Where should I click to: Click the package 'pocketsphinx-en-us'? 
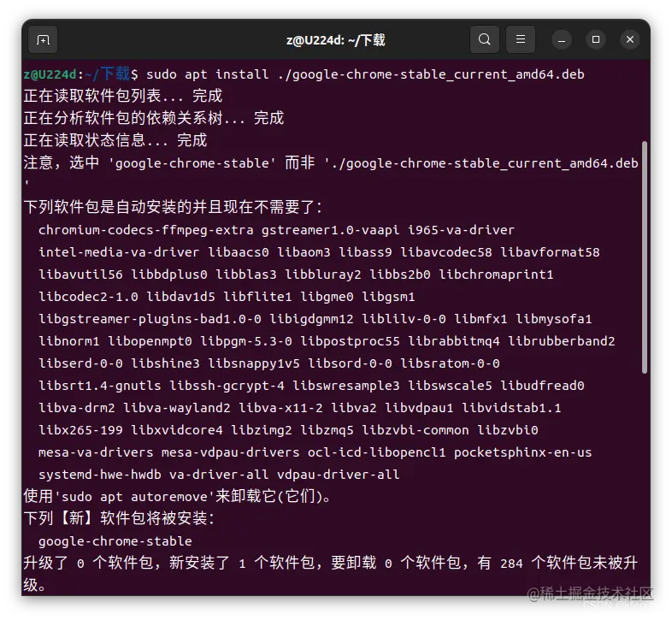[x=523, y=452]
